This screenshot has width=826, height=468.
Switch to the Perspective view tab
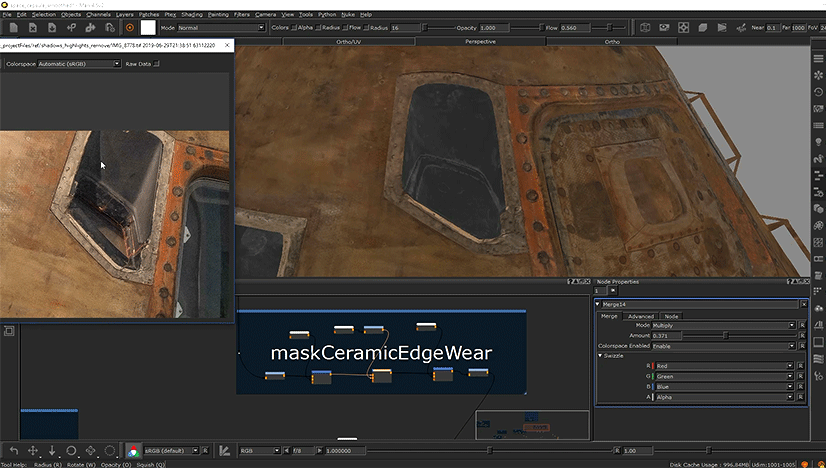pos(480,42)
